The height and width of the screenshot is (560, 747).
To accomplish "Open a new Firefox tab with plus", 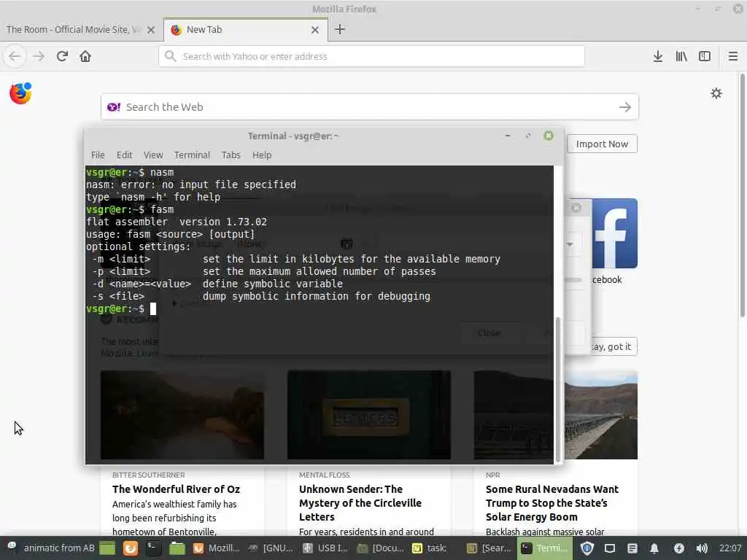I will 340,29.
